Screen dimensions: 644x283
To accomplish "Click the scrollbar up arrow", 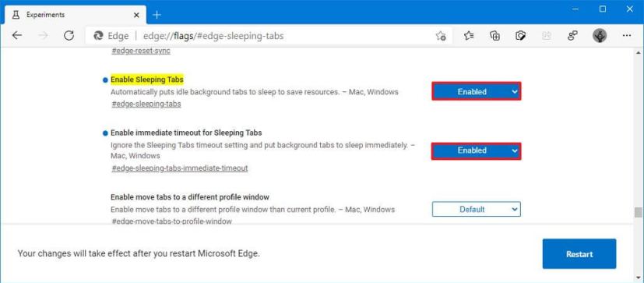I will click(638, 54).
